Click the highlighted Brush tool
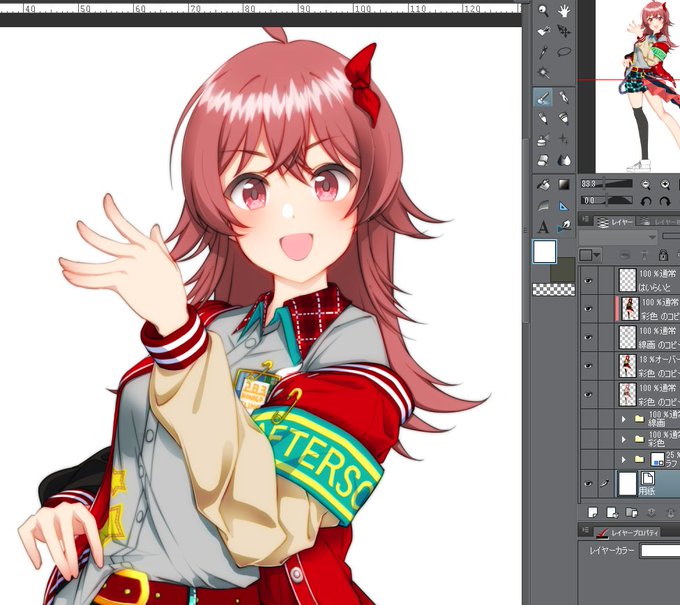The height and width of the screenshot is (605, 680). tap(543, 98)
